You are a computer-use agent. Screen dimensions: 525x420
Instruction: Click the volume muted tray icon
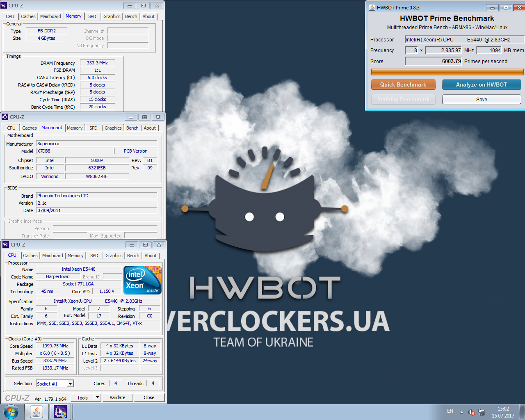point(472,412)
